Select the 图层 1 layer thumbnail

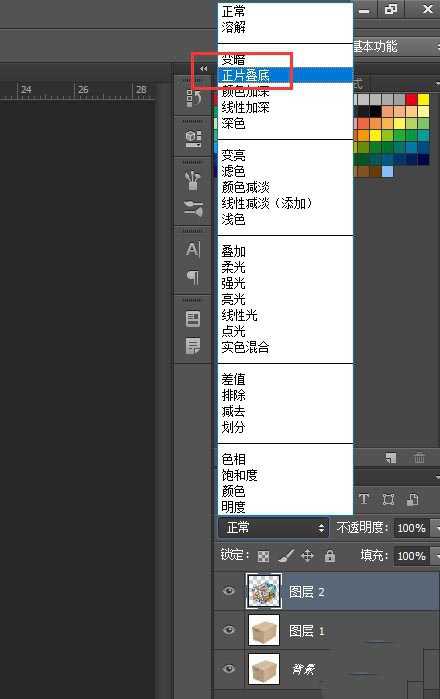pos(263,630)
